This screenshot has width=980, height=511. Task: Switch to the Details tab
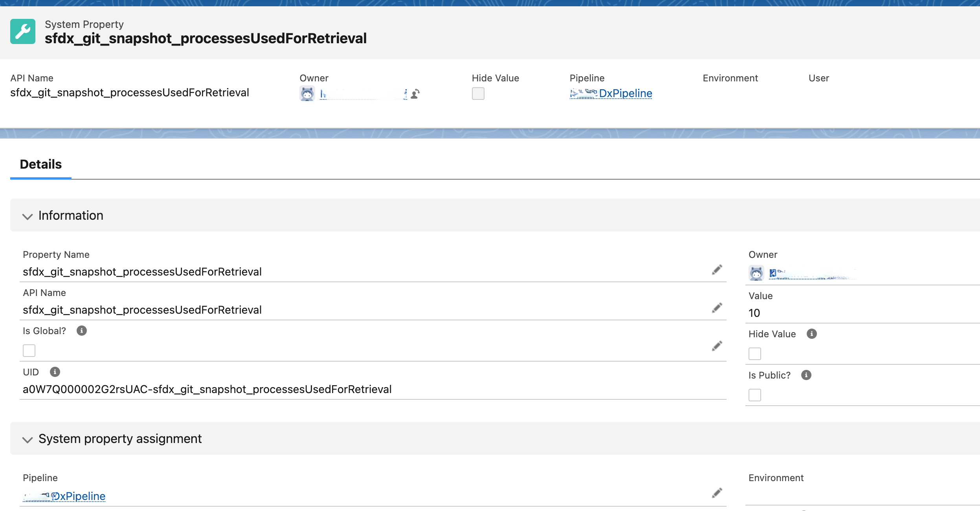click(x=41, y=164)
